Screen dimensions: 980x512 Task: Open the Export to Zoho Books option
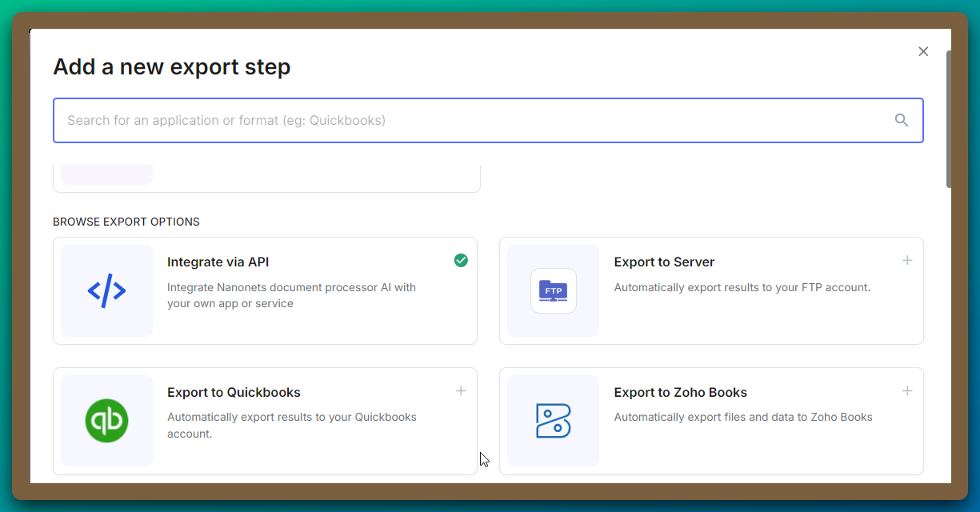[711, 421]
